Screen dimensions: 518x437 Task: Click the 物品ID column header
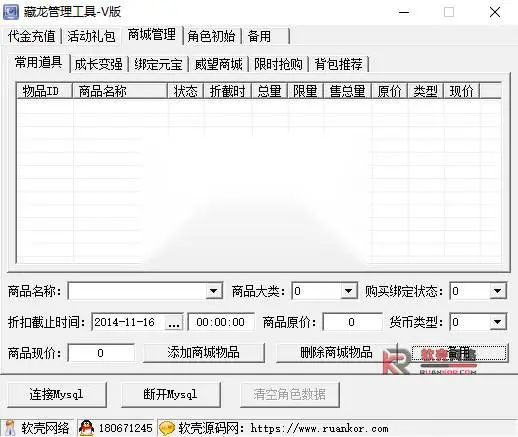45,91
